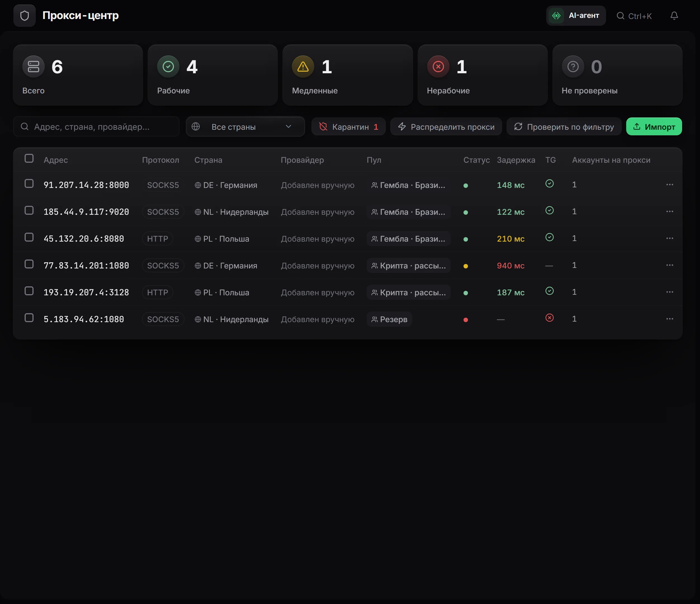Screen dimensions: 700x604
Task: Check row 77.83.14.201:1080
Action: pos(29,264)
